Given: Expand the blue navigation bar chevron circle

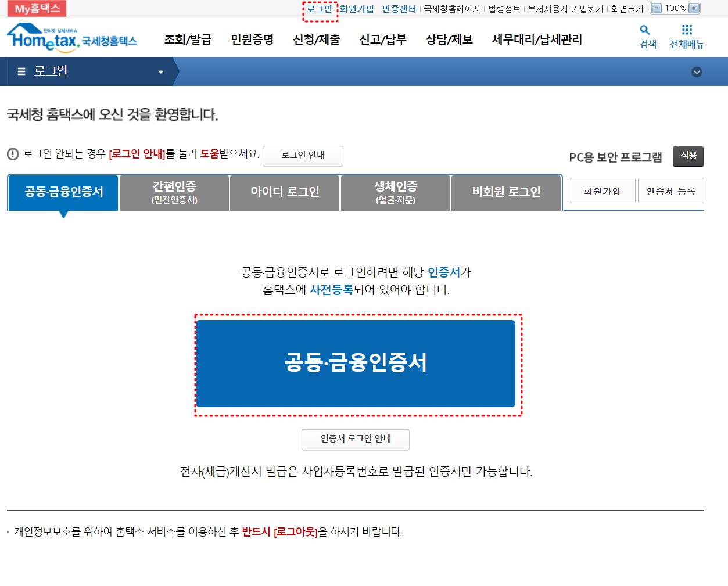Looking at the screenshot, I should pyautogui.click(x=697, y=72).
